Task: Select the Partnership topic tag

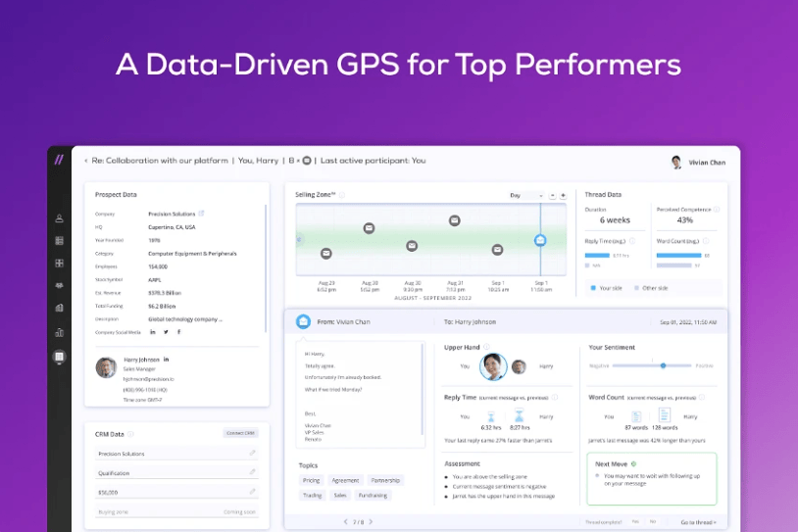Action: pyautogui.click(x=384, y=481)
